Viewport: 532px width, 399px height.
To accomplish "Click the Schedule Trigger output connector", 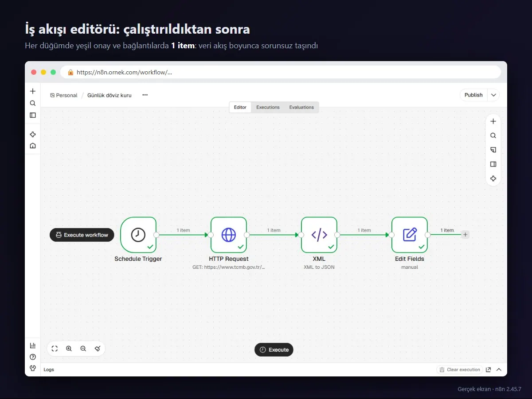I will [x=156, y=235].
